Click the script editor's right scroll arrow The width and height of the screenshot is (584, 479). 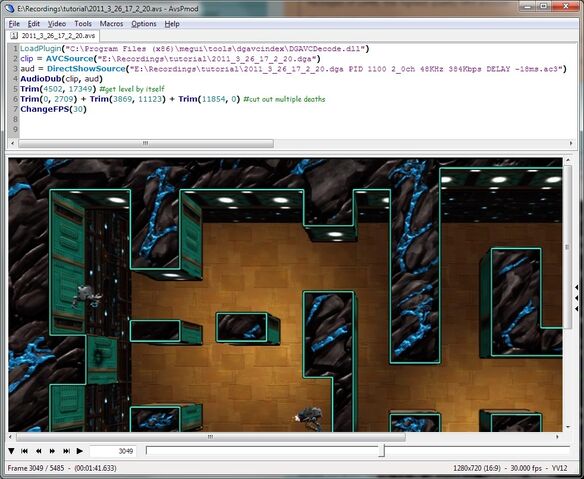571,143
